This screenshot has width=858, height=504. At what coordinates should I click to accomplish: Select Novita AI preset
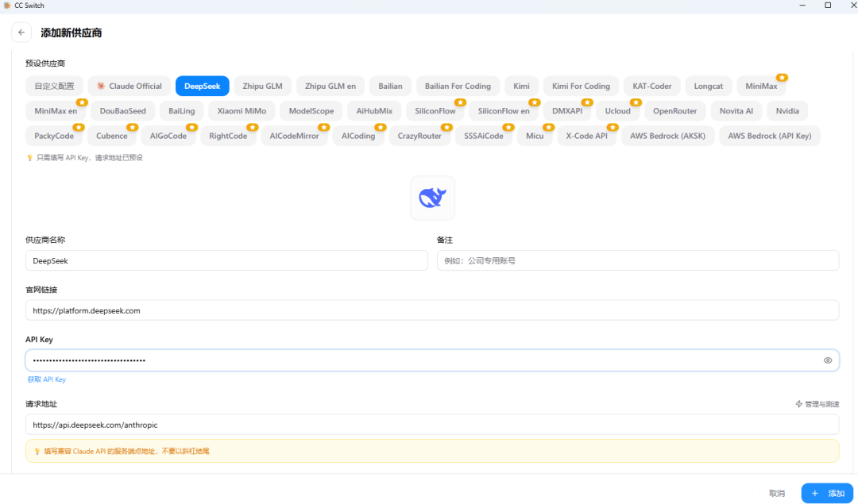point(736,110)
